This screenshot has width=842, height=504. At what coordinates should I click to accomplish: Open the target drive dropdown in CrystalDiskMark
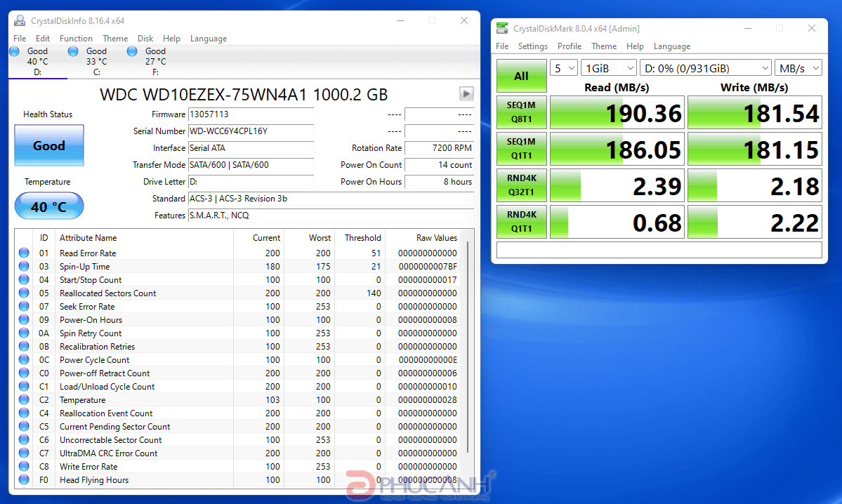click(x=706, y=68)
